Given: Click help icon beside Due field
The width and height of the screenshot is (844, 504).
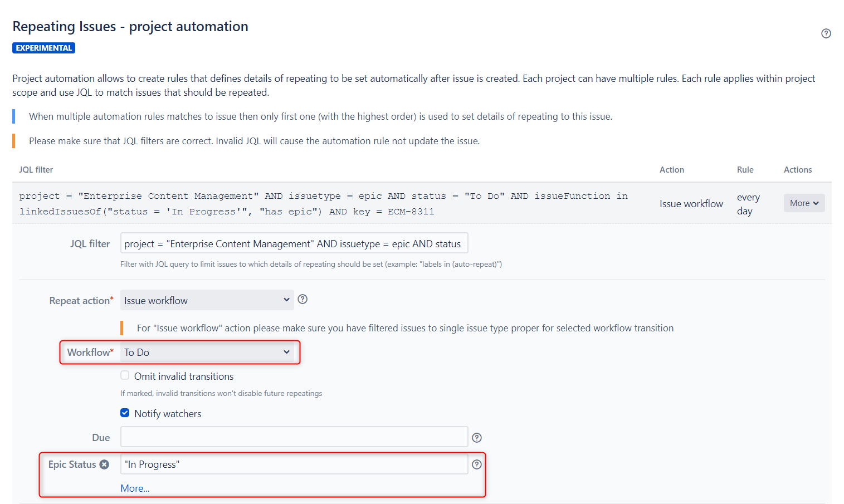Looking at the screenshot, I should (x=477, y=438).
